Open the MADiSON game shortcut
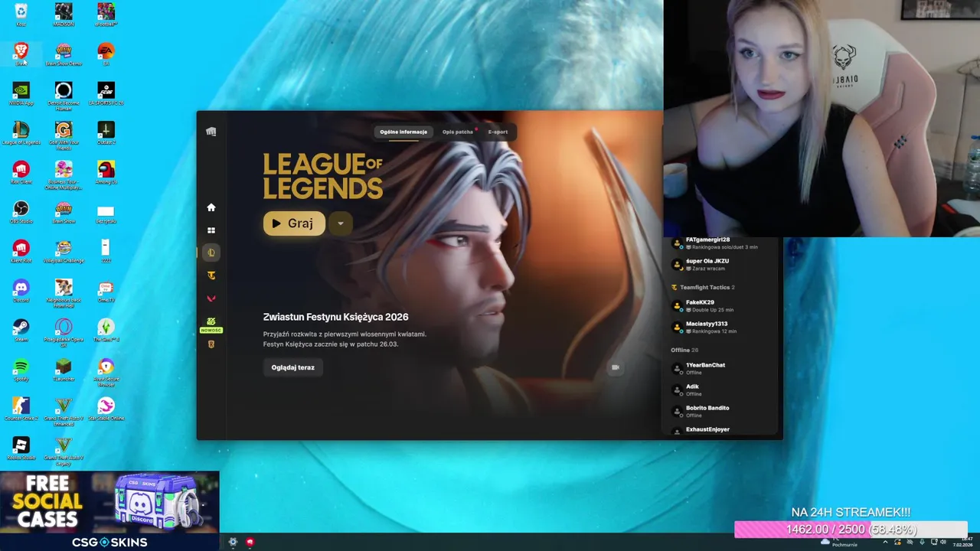The width and height of the screenshot is (980, 551). pos(64,15)
